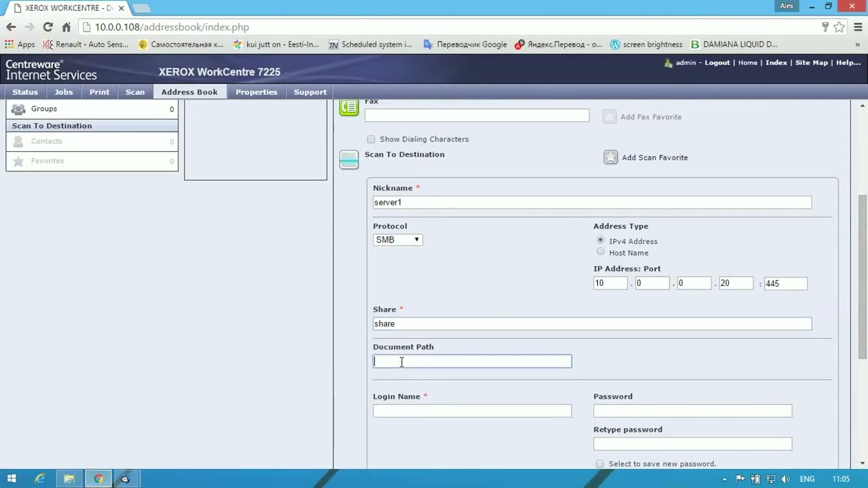This screenshot has width=868, height=488.
Task: Switch to the Print tab
Action: click(99, 92)
